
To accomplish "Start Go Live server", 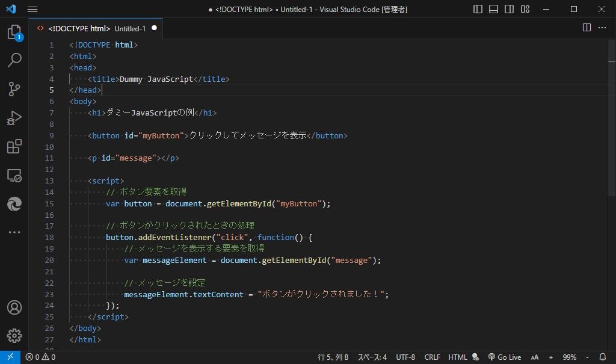I will tap(505, 357).
